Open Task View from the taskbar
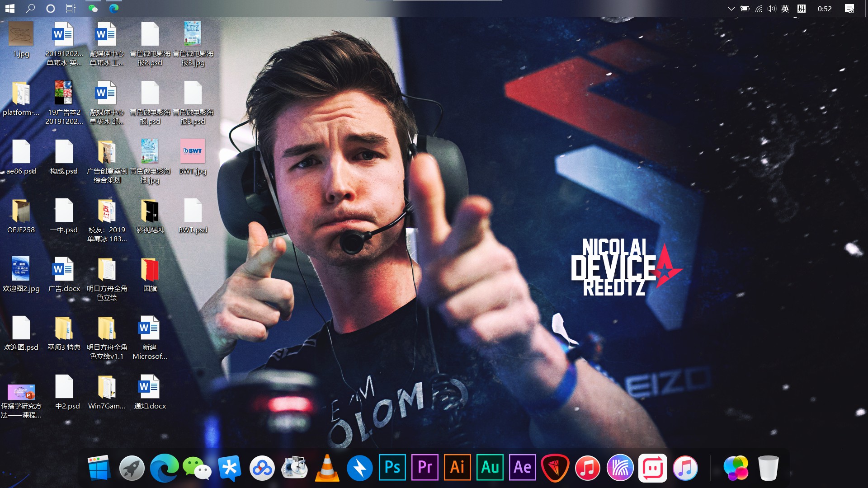 tap(71, 8)
